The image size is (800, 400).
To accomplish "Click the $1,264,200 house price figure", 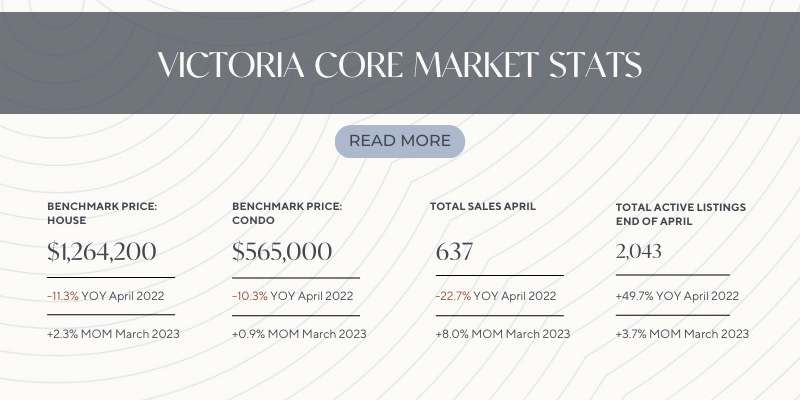I will coord(102,252).
